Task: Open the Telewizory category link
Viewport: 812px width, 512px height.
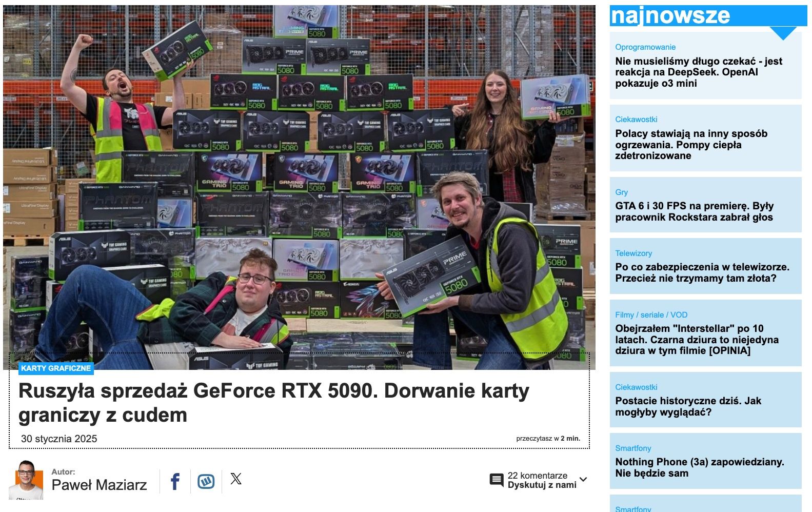Action: (633, 253)
